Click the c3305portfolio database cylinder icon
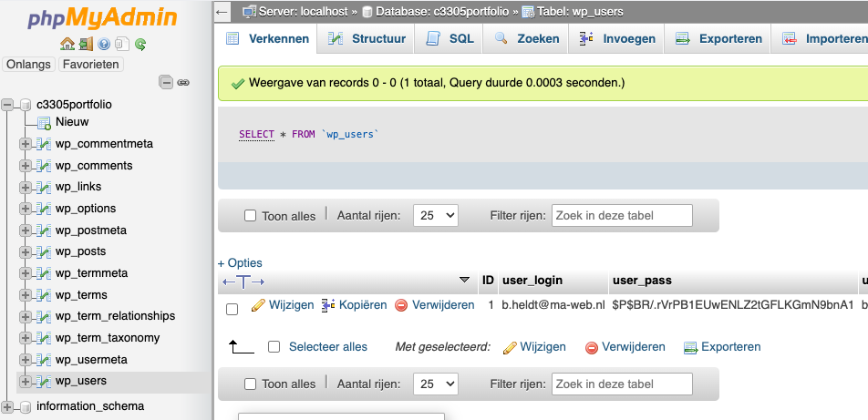Screen dimensions: 868x420 coord(26,105)
